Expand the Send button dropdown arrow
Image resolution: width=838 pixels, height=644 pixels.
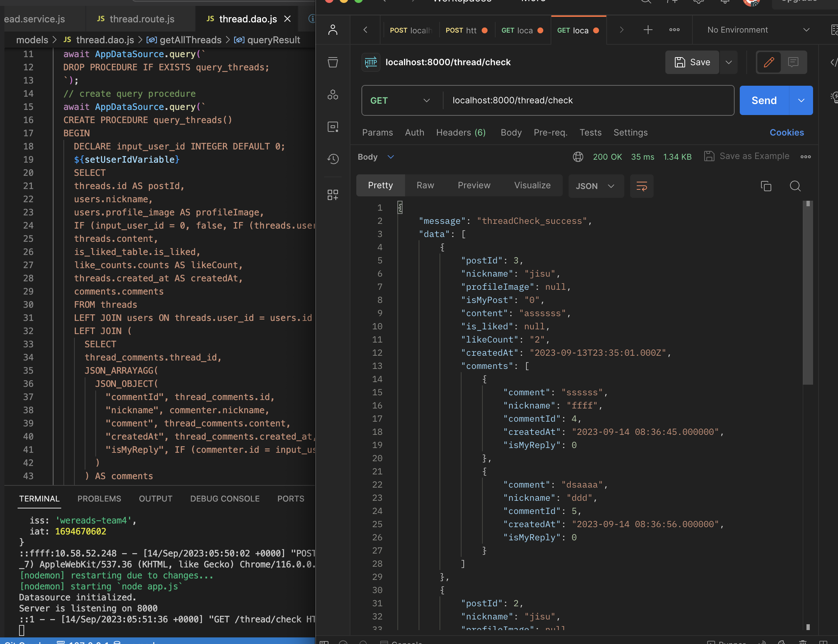[x=801, y=100]
